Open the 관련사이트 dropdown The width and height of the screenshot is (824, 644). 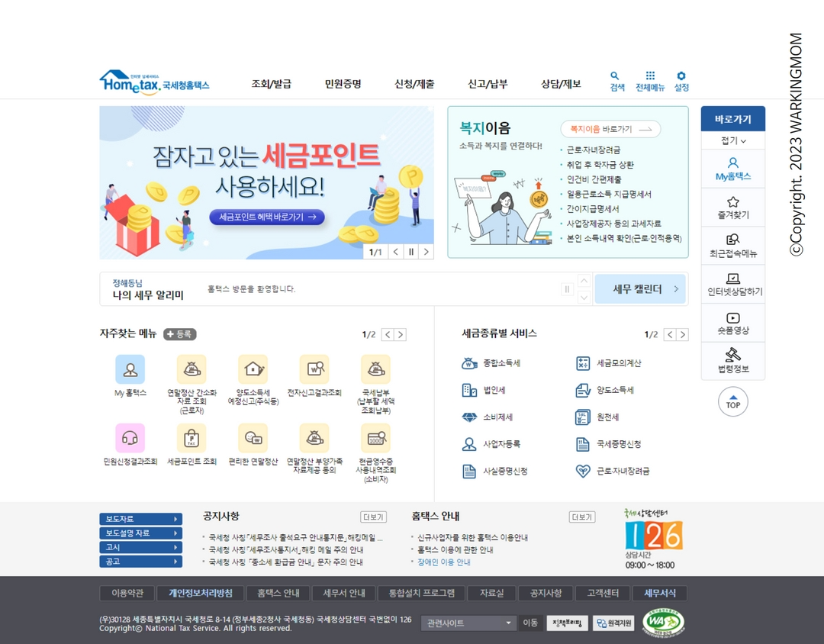468,623
